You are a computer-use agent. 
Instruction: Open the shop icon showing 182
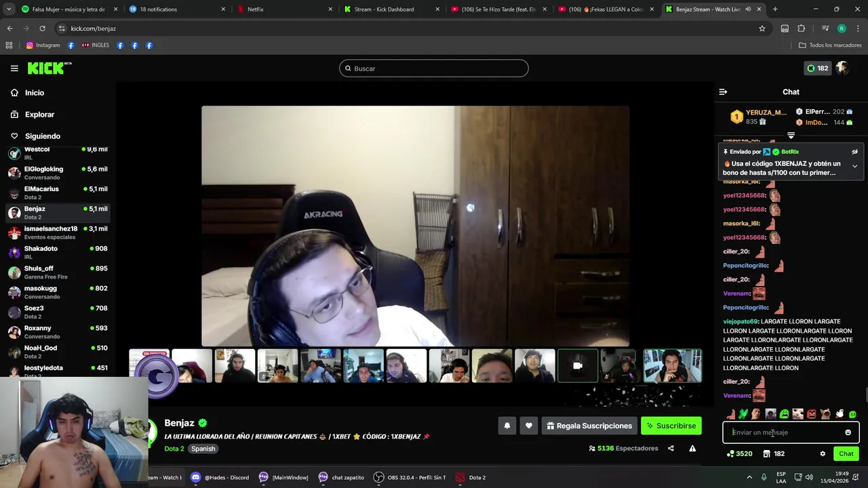tap(773, 454)
